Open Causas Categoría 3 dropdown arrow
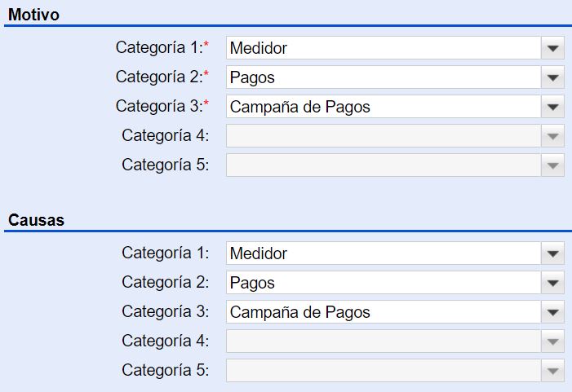Image resolution: width=572 pixels, height=392 pixels. click(x=552, y=312)
